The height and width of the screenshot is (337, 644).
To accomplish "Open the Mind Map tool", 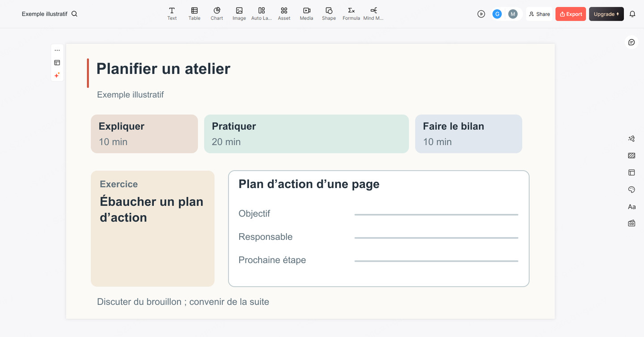I will pyautogui.click(x=373, y=14).
